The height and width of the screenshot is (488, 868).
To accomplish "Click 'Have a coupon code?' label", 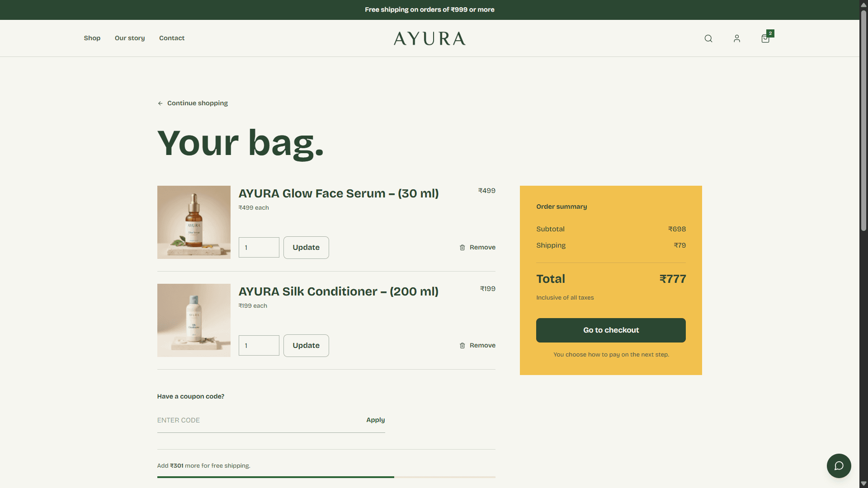I will point(191,397).
